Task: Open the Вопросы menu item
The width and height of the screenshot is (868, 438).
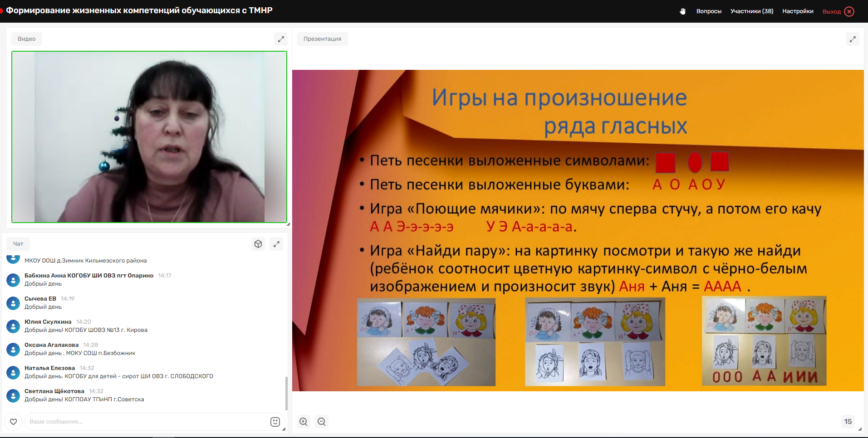Action: 709,11
